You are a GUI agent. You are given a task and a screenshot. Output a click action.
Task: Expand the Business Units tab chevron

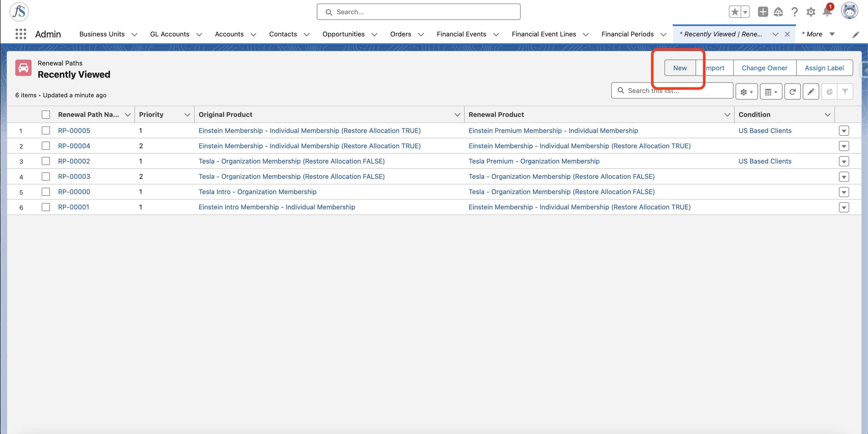[x=134, y=35]
